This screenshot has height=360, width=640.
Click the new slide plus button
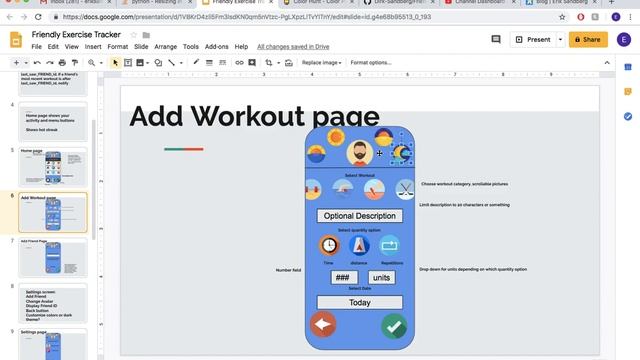pyautogui.click(x=16, y=63)
